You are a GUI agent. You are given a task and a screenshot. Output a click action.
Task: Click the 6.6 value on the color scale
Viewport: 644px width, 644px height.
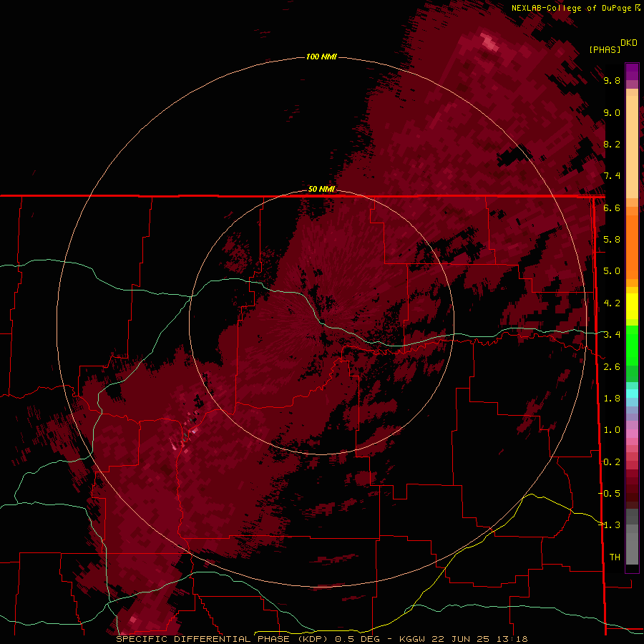pyautogui.click(x=612, y=208)
